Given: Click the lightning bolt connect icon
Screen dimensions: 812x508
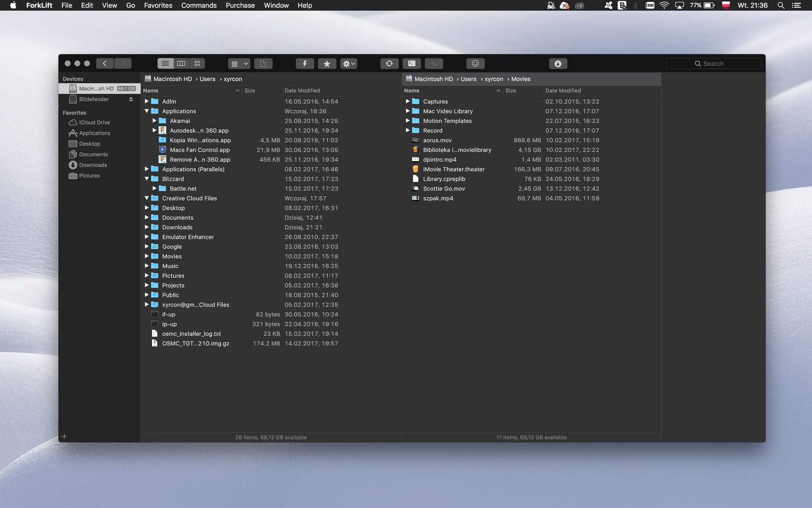Looking at the screenshot, I should [x=305, y=63].
